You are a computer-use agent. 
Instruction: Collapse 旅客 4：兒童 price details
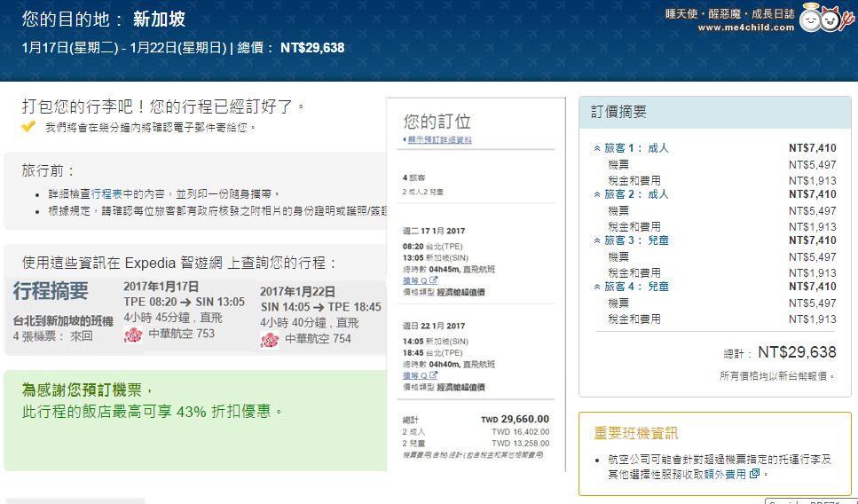(x=631, y=287)
